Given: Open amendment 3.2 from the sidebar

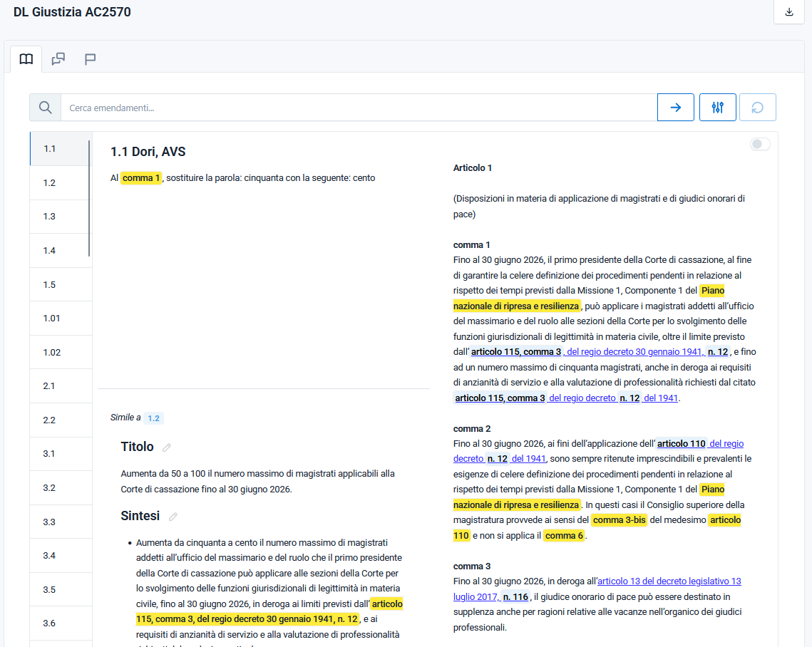Looking at the screenshot, I should 49,488.
